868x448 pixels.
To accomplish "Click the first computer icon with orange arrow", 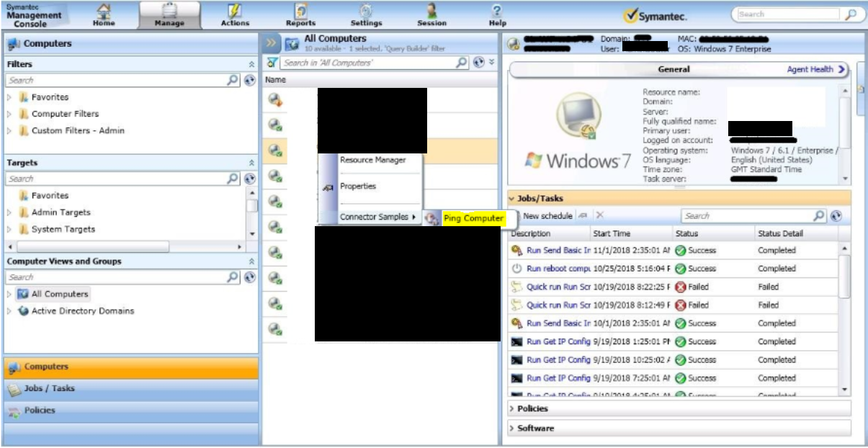I will coord(274,99).
